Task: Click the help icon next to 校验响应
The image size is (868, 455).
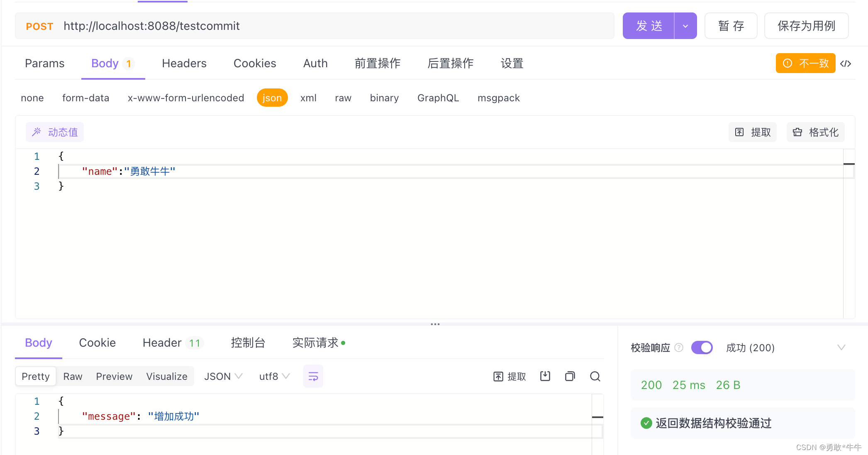Action: 679,347
